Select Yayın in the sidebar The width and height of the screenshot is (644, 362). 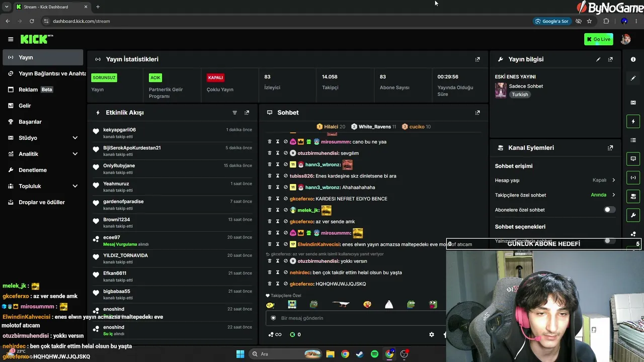tap(42, 57)
